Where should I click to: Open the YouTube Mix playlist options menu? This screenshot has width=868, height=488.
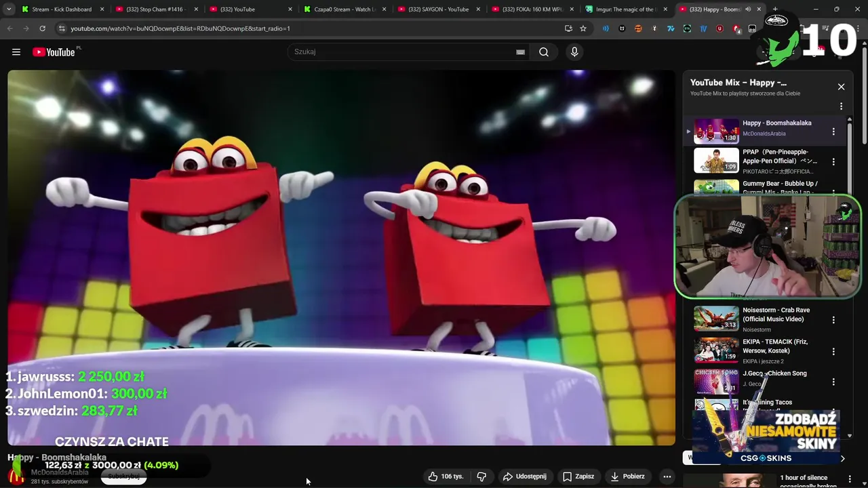coord(841,106)
